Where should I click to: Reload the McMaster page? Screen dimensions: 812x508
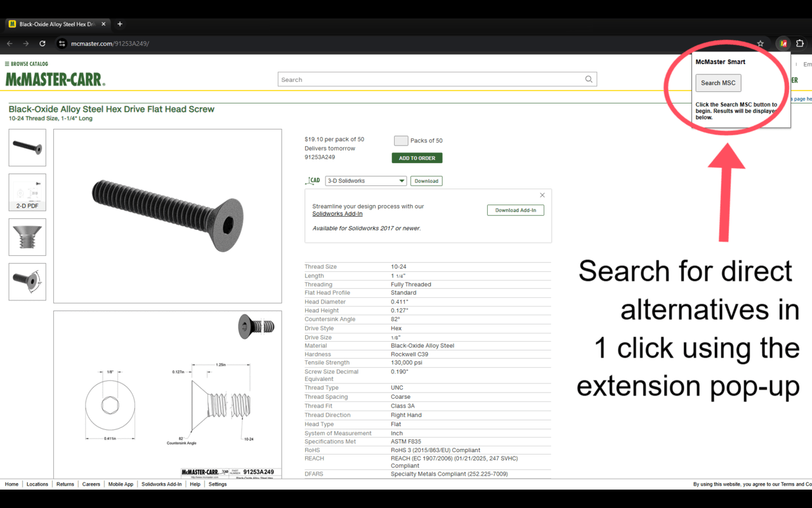coord(43,43)
